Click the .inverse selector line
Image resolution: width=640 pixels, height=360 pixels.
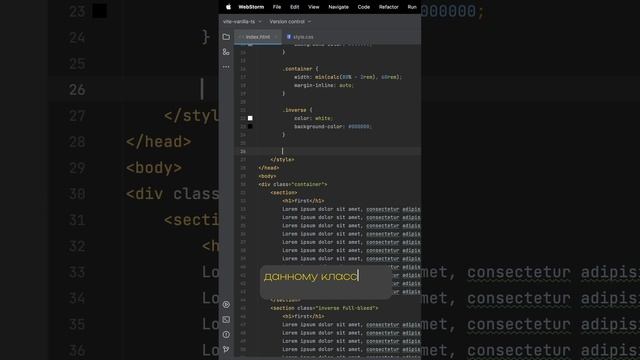[297, 110]
